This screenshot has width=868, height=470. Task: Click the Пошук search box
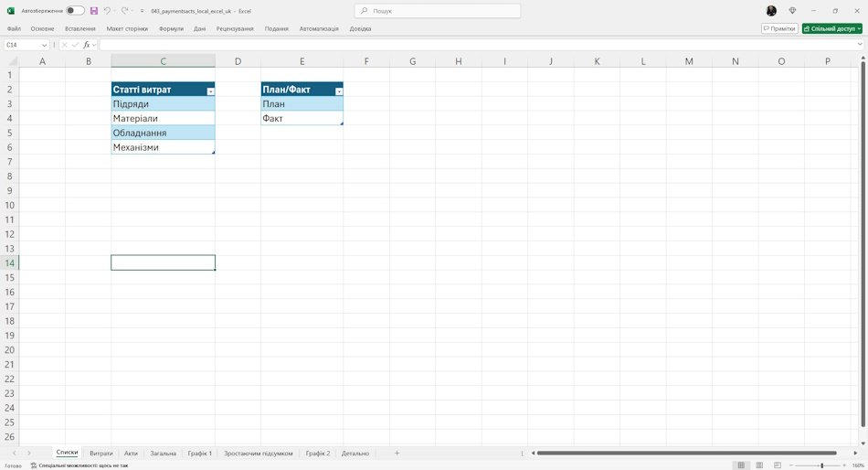point(438,11)
